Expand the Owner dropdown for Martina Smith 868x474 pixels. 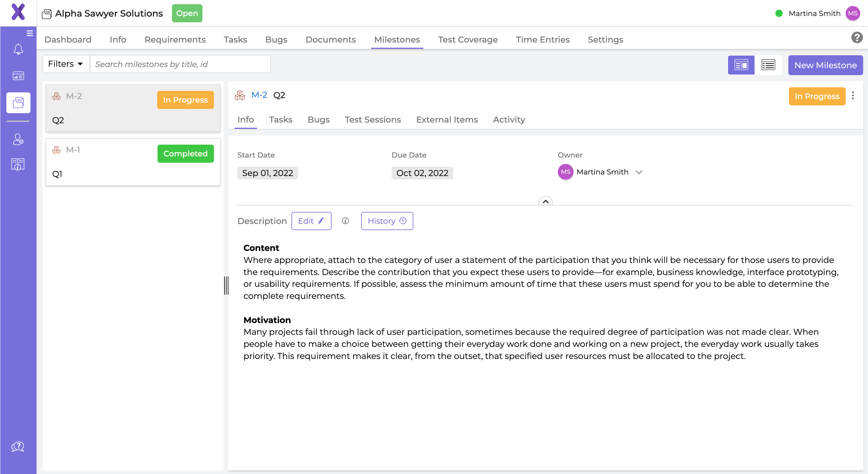(x=639, y=171)
